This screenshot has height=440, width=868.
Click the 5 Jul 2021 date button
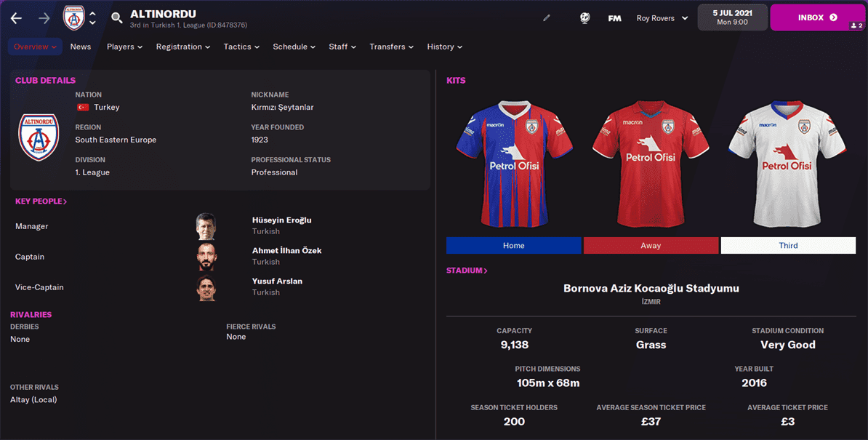click(x=732, y=17)
